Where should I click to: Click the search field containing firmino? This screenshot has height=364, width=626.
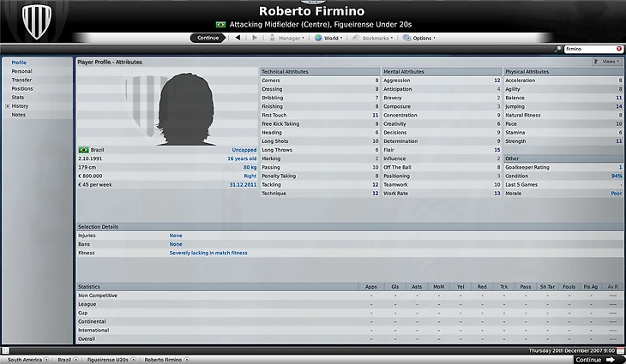click(590, 49)
